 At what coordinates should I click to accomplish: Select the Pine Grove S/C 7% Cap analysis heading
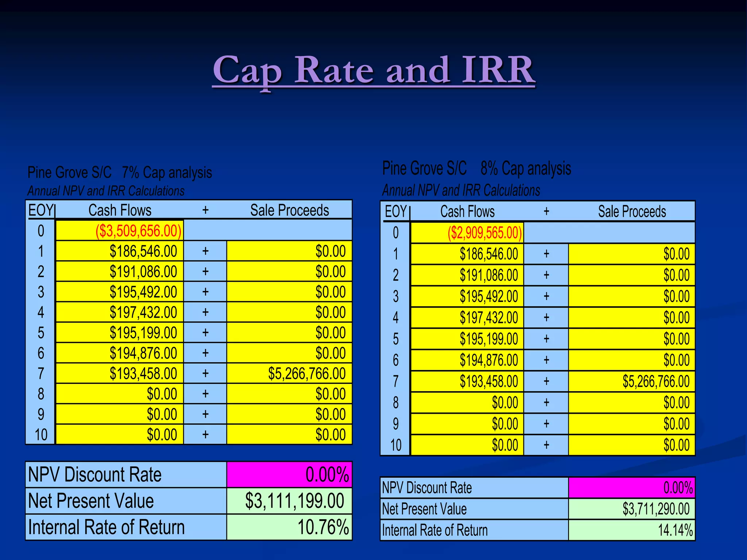coord(120,172)
